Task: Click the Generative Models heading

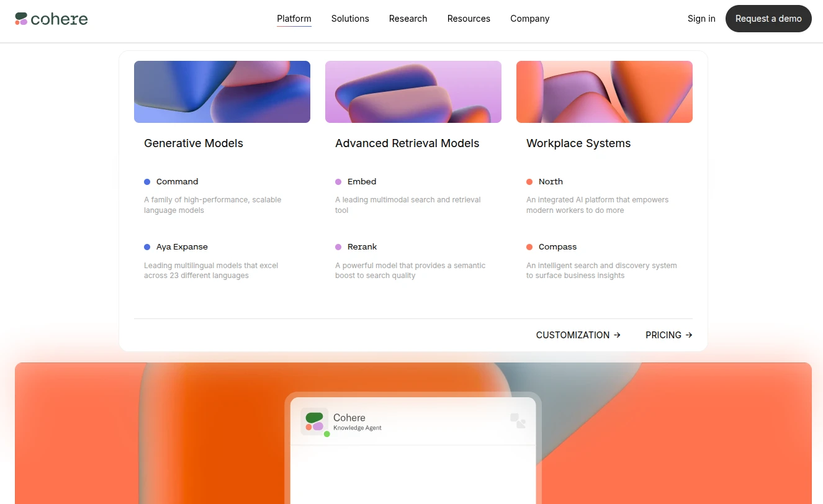Action: (x=194, y=143)
